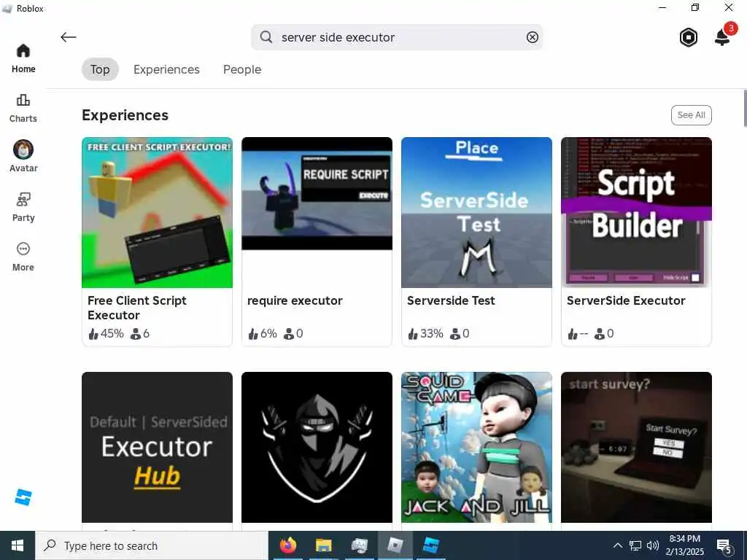Click the 6% like rating
Viewport: 747px width, 560px height.
click(263, 333)
